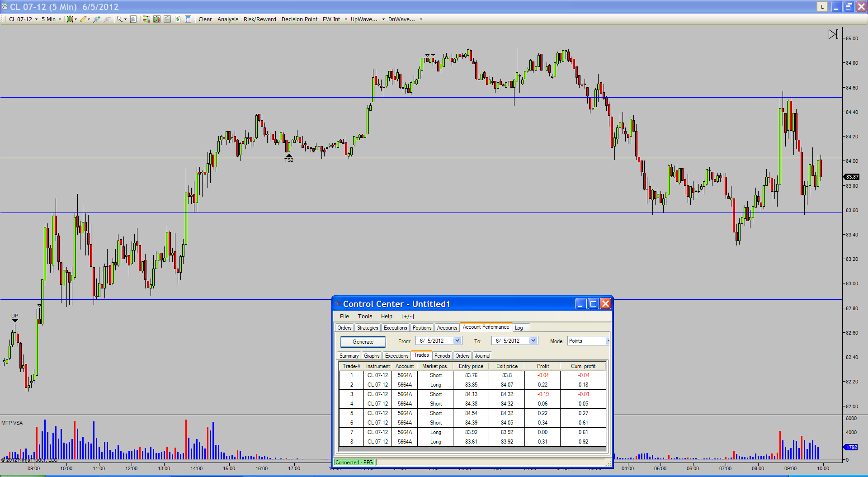Click the Analysis toolbar button

228,19
